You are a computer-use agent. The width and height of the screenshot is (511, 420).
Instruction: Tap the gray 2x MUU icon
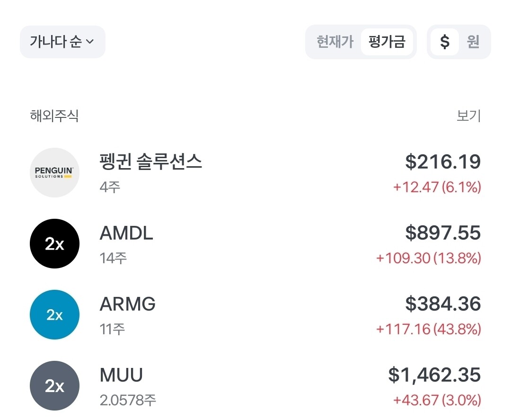54,386
